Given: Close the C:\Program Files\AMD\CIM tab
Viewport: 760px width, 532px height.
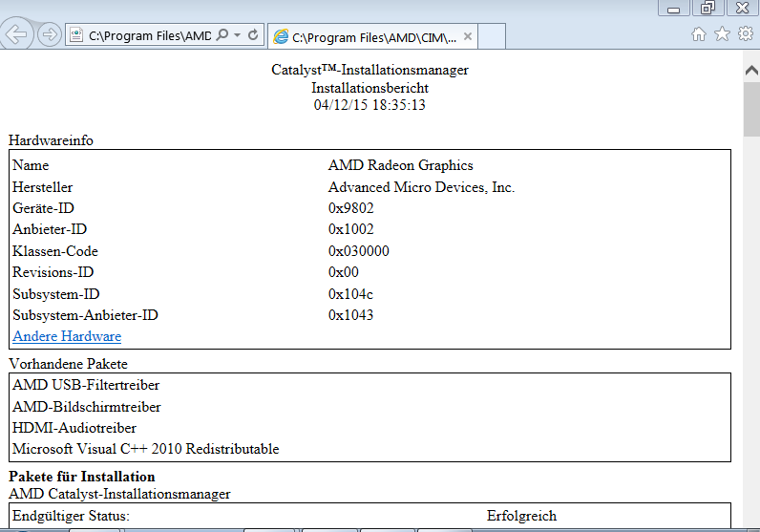Looking at the screenshot, I should click(x=467, y=36).
